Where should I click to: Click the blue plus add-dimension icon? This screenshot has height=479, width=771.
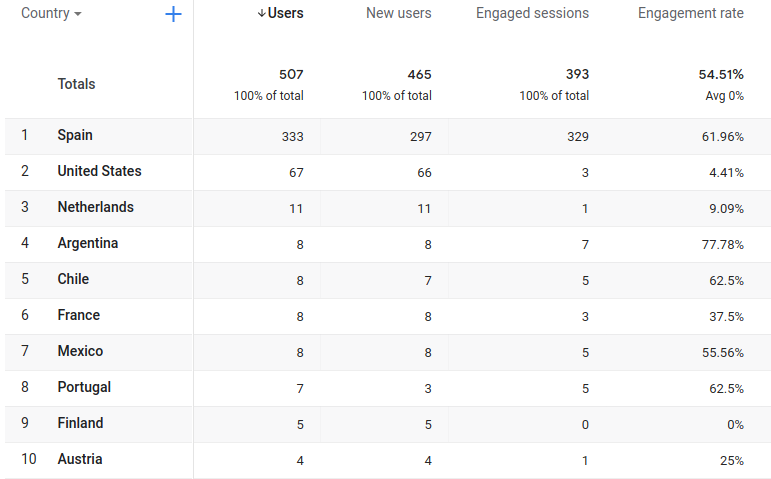tap(173, 14)
